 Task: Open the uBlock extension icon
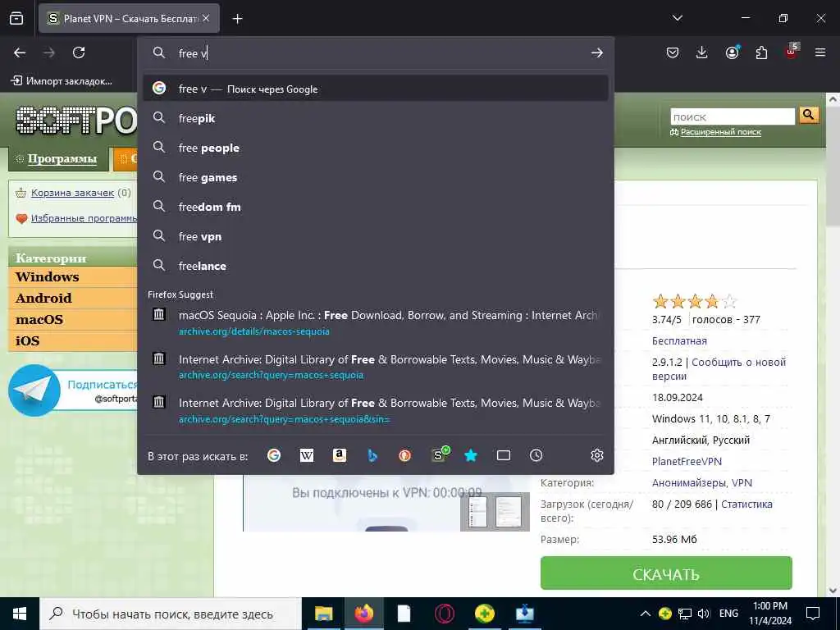pyautogui.click(x=792, y=52)
